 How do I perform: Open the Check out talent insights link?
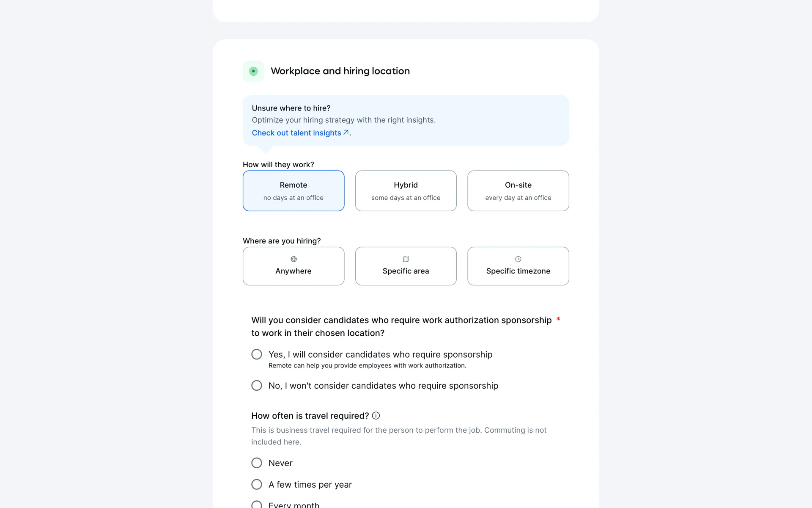click(296, 133)
